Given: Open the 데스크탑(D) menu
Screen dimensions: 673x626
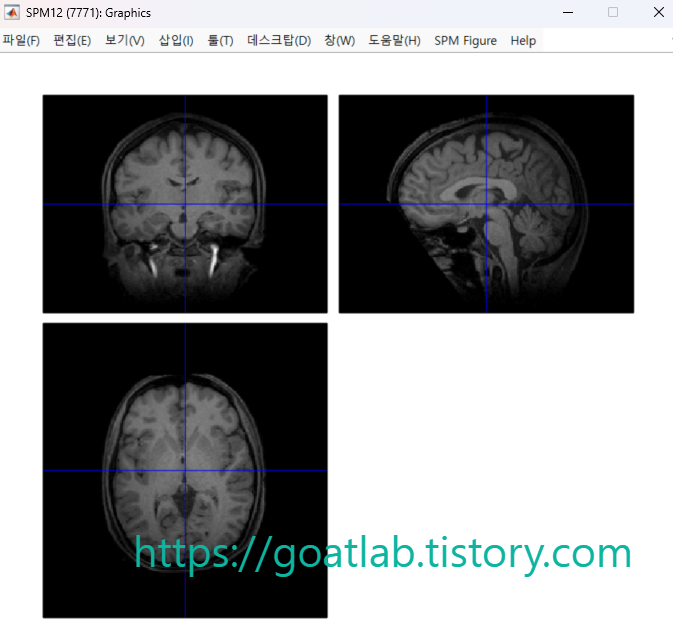Looking at the screenshot, I should coord(279,40).
